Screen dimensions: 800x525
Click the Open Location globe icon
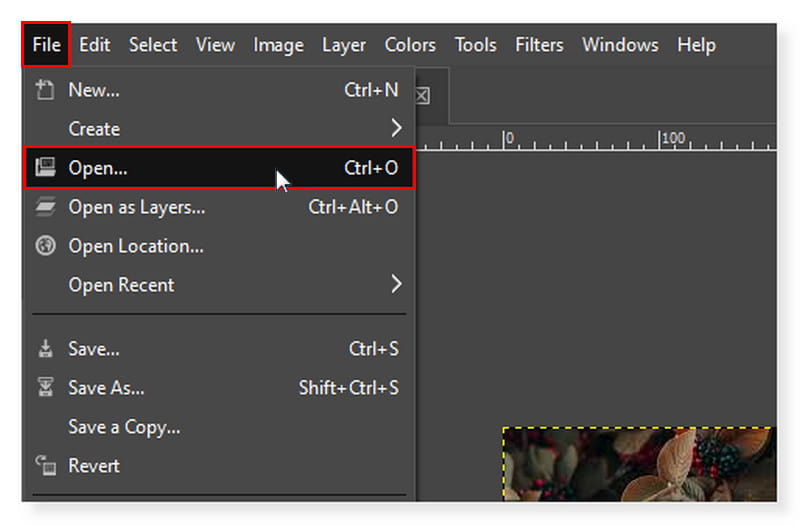45,246
